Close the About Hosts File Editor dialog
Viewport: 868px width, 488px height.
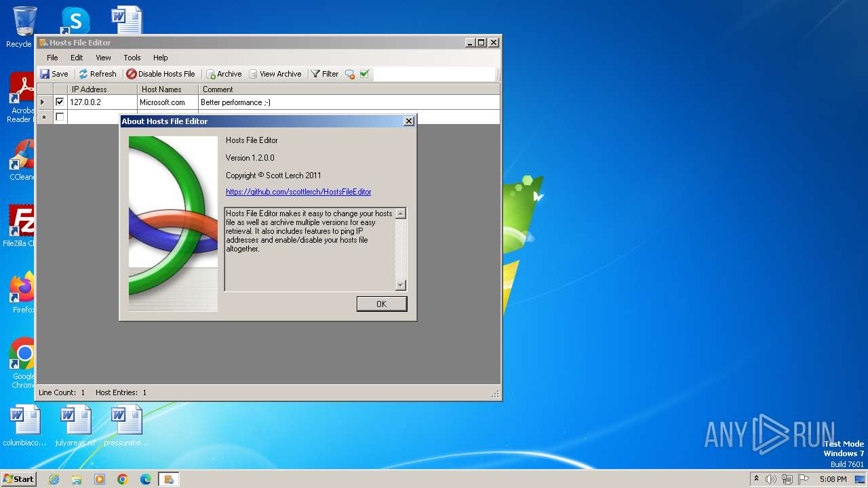click(x=408, y=121)
